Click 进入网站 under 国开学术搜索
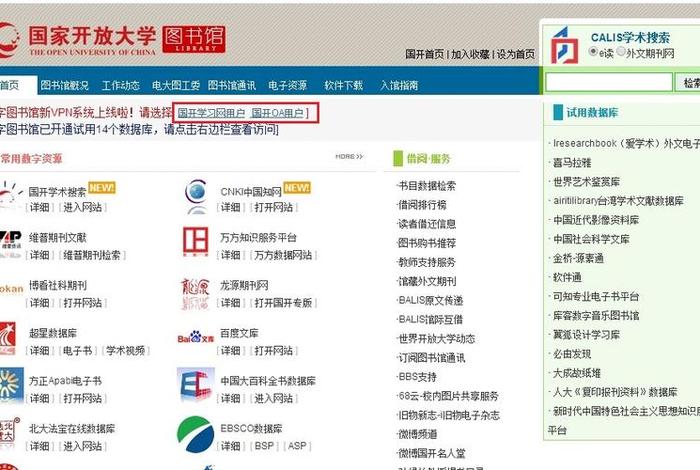Viewport: 700px width, 470px height. click(x=83, y=207)
